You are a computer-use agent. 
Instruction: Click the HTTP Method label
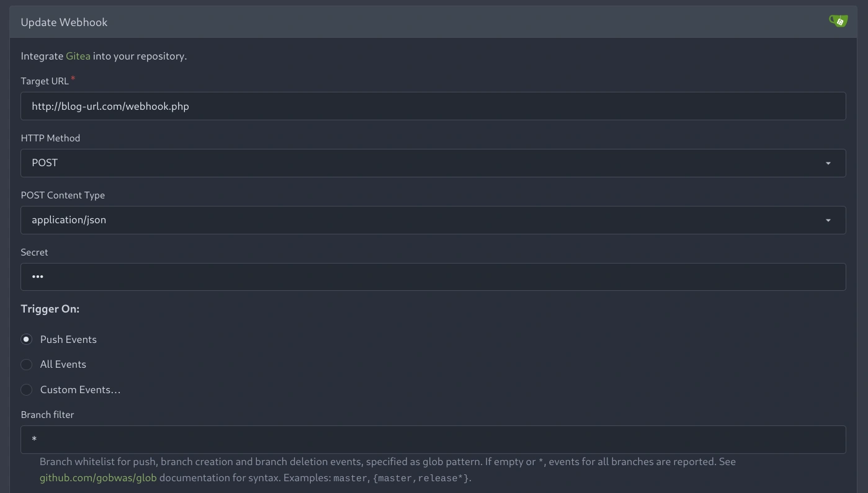click(x=50, y=138)
